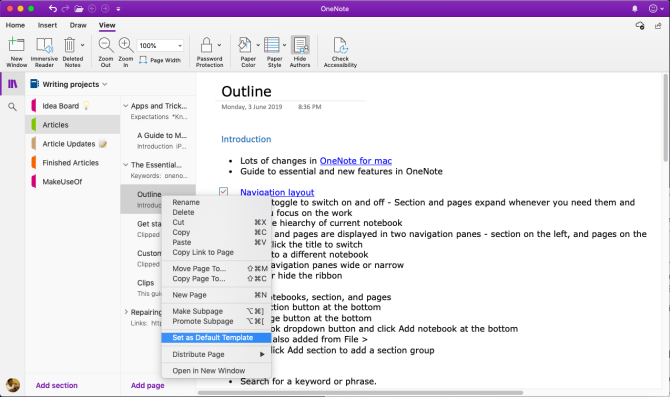Choose Move Page To… menu item
670x397 pixels.
coord(216,268)
